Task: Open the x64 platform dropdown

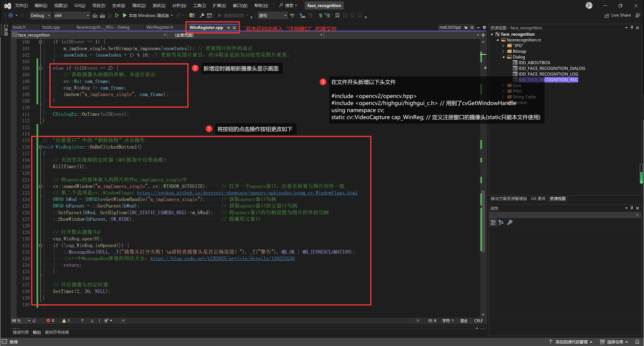Action: (x=87, y=16)
